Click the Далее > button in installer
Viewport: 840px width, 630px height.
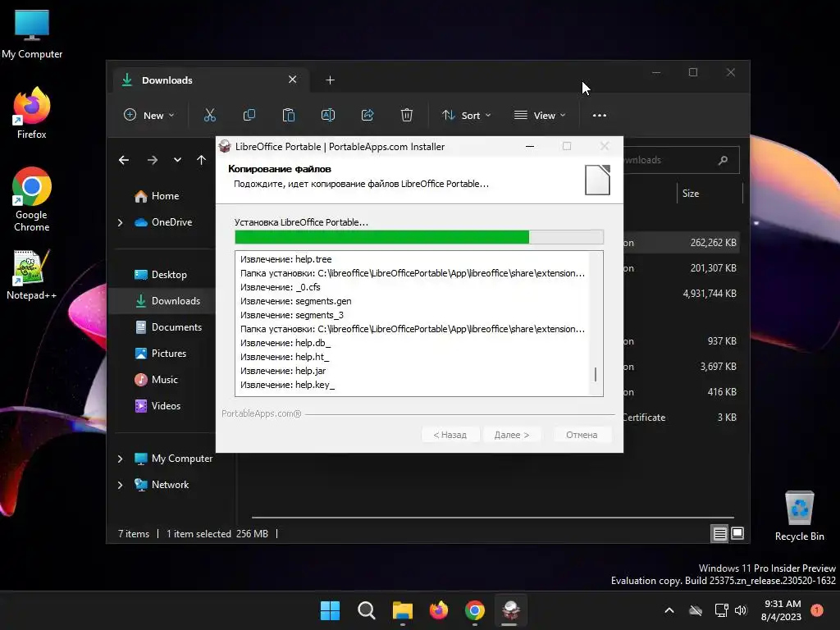pyautogui.click(x=512, y=435)
